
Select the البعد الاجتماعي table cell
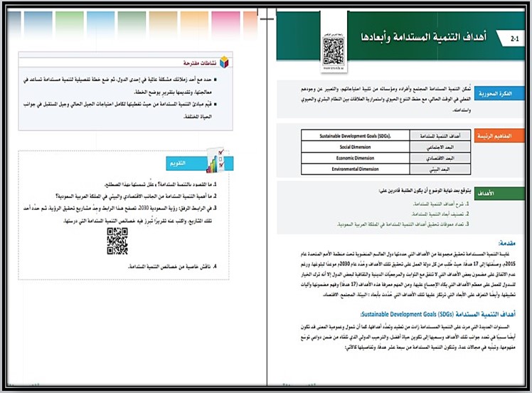(x=440, y=147)
